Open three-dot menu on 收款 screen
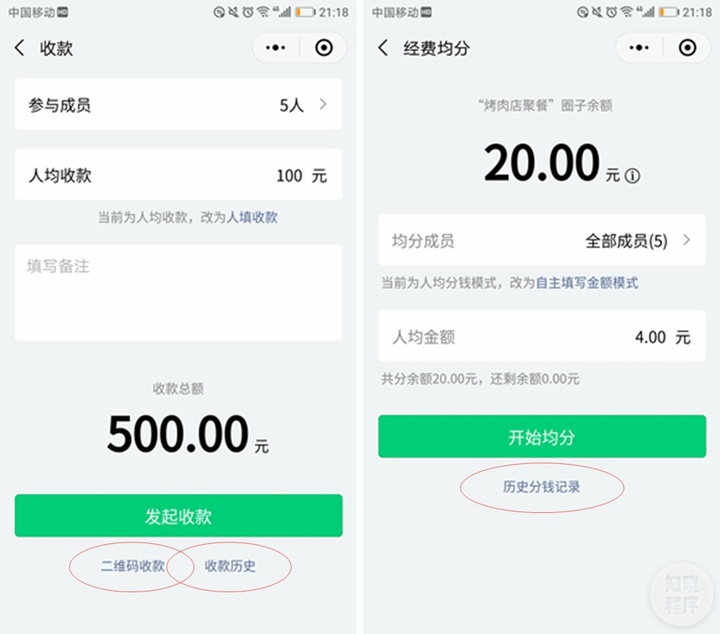 point(275,47)
